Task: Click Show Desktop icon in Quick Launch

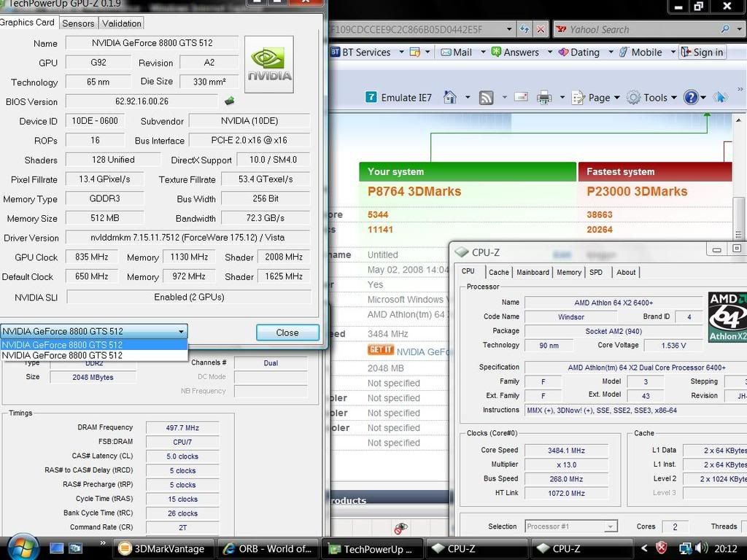Action: (x=56, y=548)
